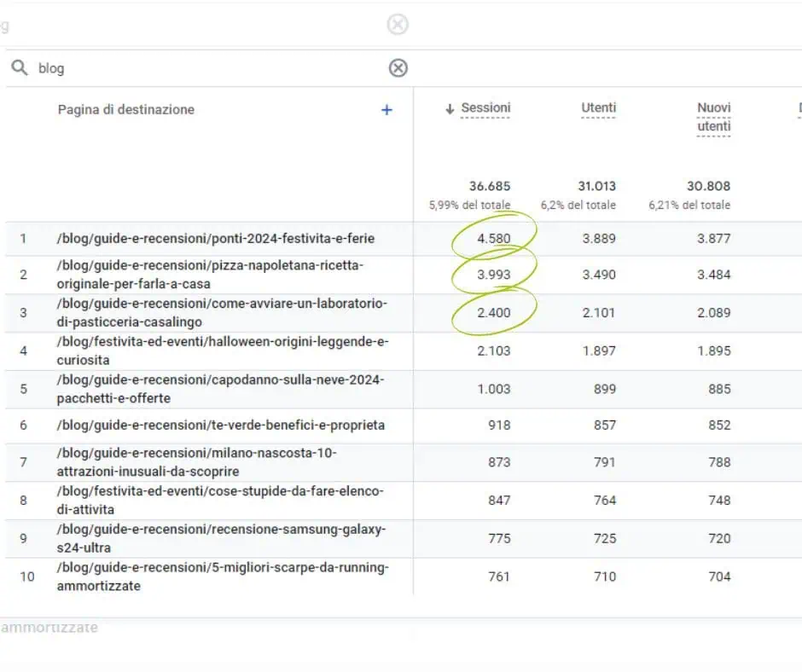Sort by the Nuovi utenti column
The width and height of the screenshot is (802, 672).
tap(713, 117)
